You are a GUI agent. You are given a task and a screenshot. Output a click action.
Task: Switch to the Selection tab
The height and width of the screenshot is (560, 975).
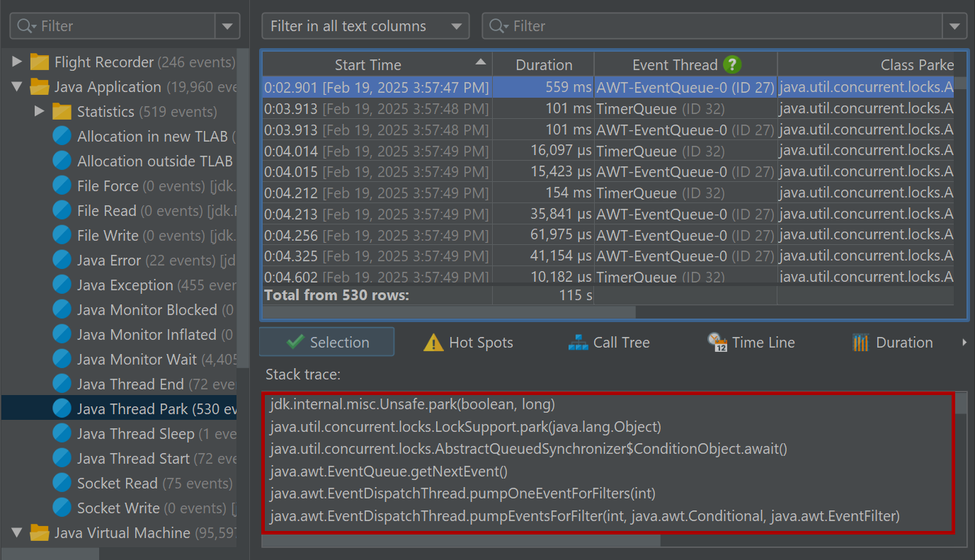[x=327, y=343]
